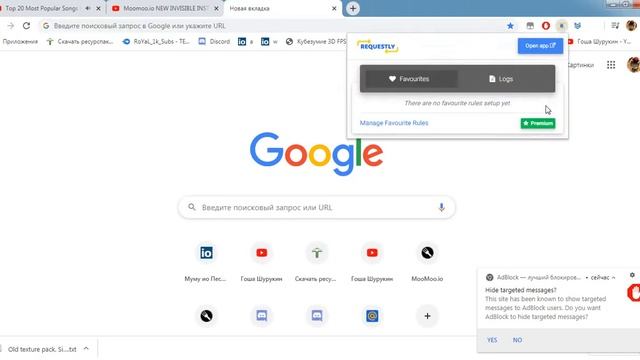Collapse AdBlock notification chevron
The image size is (640, 360).
[x=613, y=278]
